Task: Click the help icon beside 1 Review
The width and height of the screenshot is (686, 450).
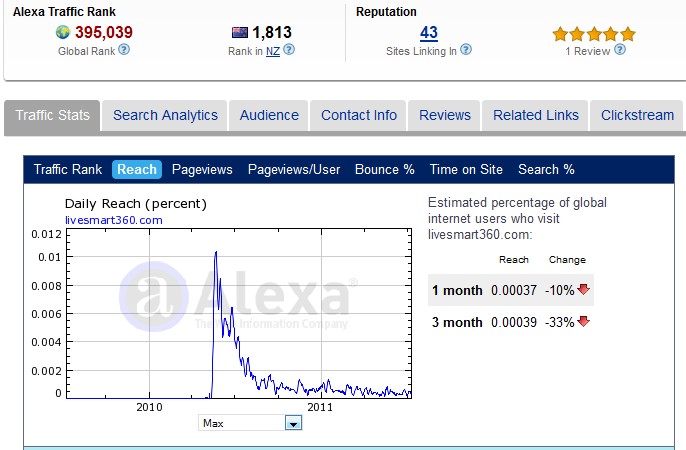Action: point(620,50)
